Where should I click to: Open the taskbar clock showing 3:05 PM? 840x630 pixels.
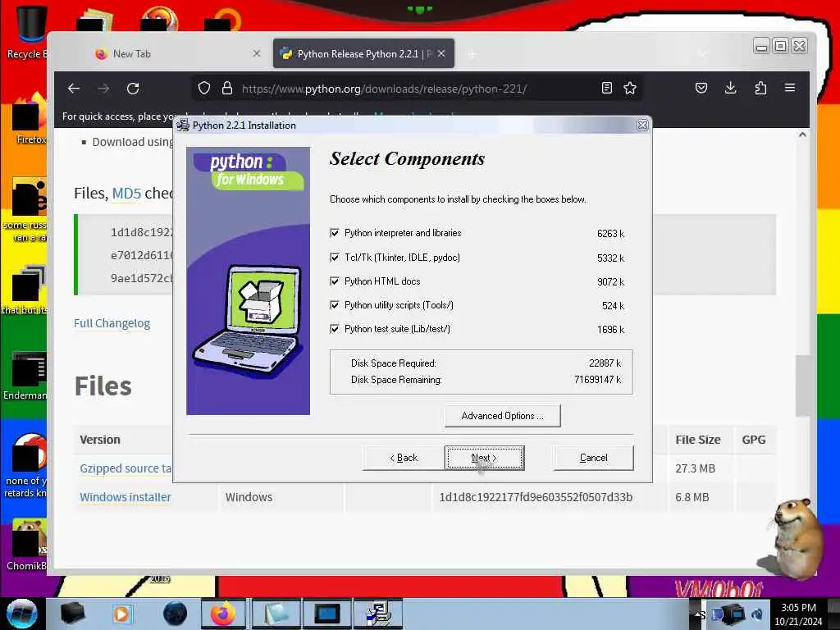(x=798, y=614)
